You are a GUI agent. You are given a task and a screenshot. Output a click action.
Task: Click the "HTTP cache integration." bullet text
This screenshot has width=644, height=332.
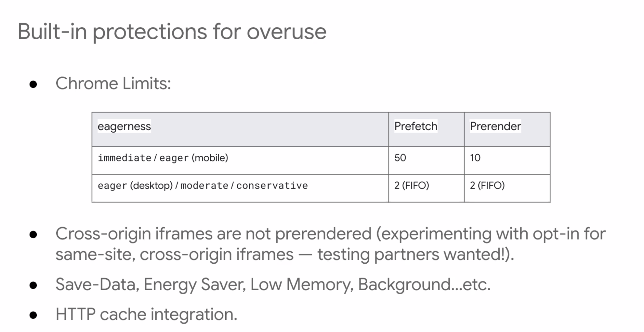pos(146,314)
